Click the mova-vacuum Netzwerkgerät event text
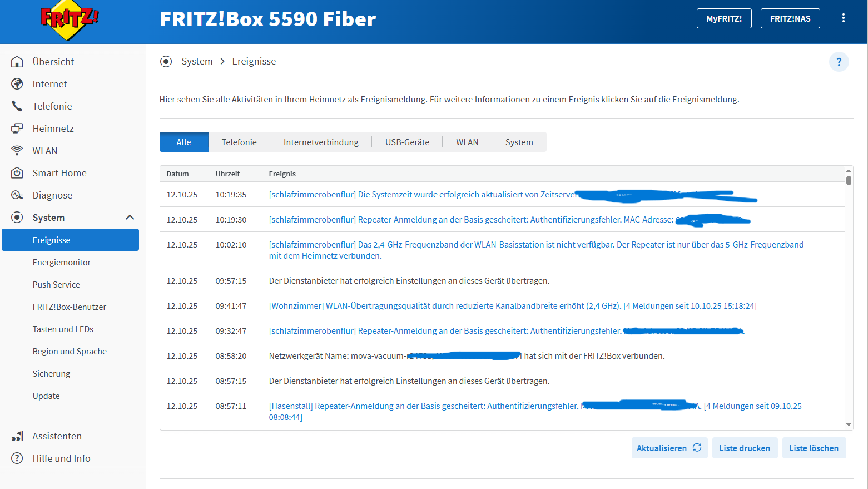 coord(467,356)
